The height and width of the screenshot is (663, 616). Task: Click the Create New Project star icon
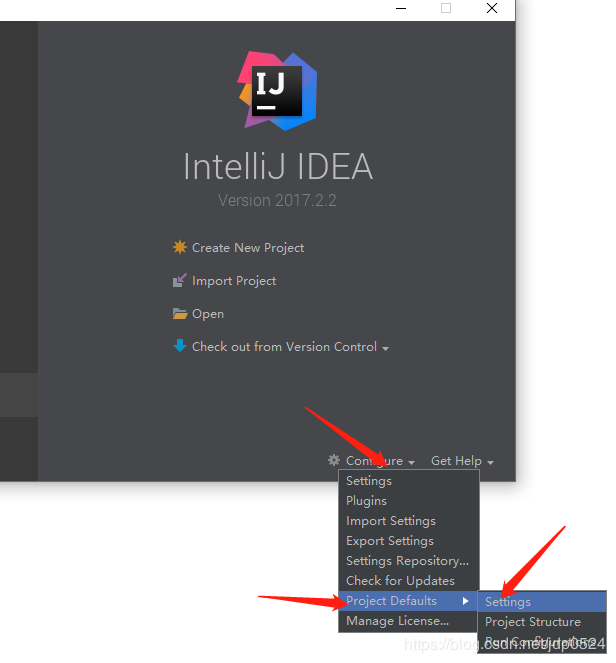tap(180, 247)
